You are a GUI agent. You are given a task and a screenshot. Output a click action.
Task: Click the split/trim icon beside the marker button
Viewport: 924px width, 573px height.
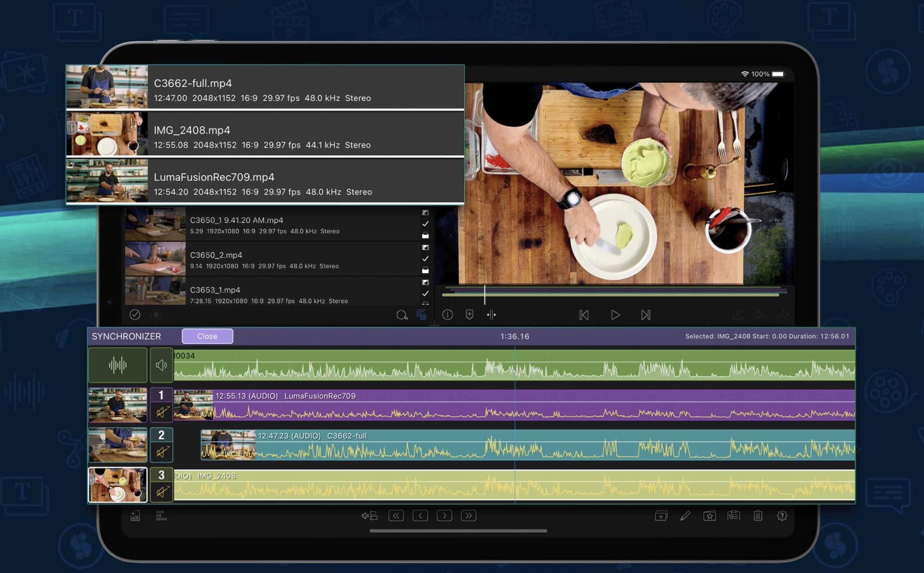[491, 315]
